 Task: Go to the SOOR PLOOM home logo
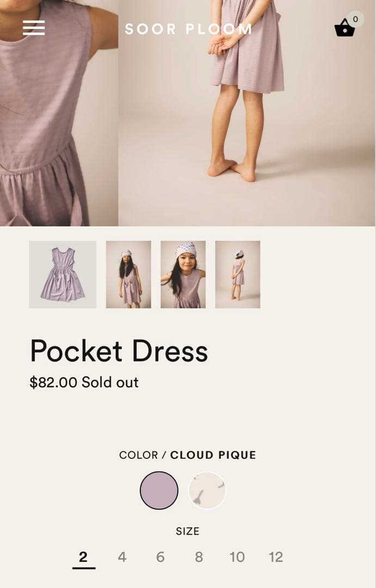coord(188,29)
